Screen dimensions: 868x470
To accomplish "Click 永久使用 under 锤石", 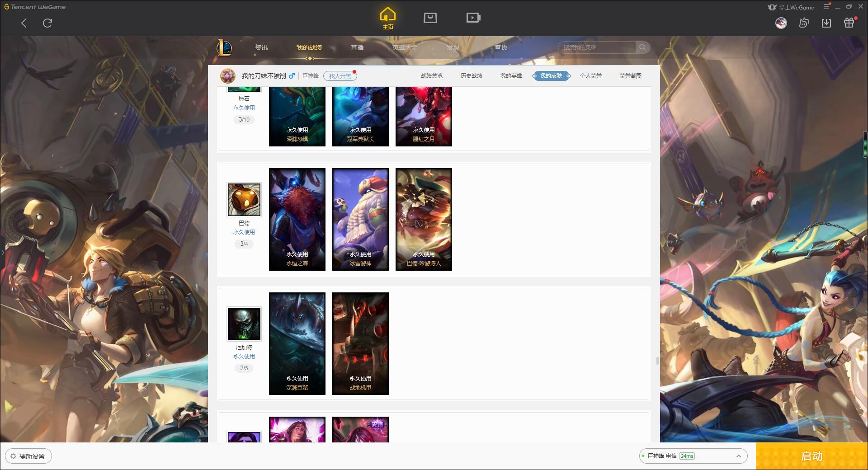I will [x=244, y=108].
